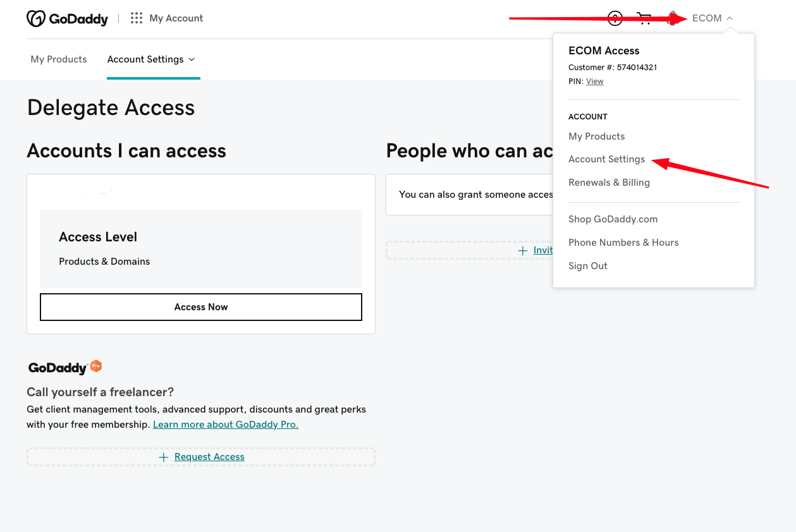This screenshot has width=796, height=532.
Task: Switch to the My Products tab
Action: (59, 59)
